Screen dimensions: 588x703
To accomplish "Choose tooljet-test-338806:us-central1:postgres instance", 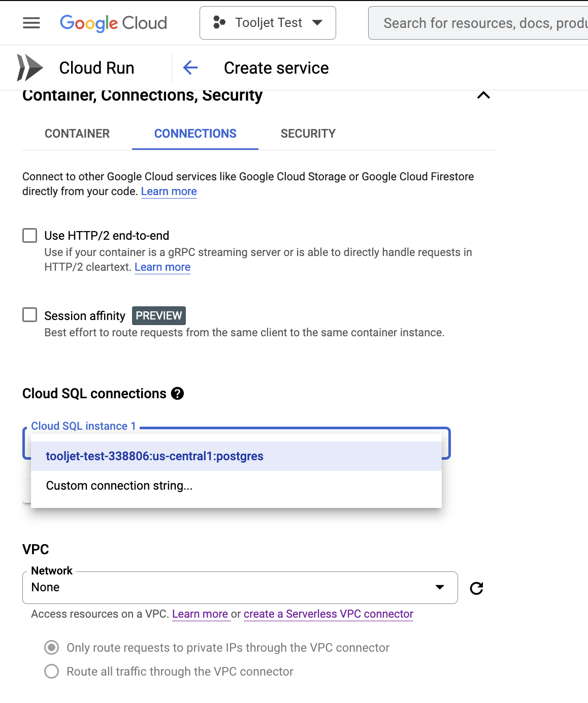I will tap(154, 456).
